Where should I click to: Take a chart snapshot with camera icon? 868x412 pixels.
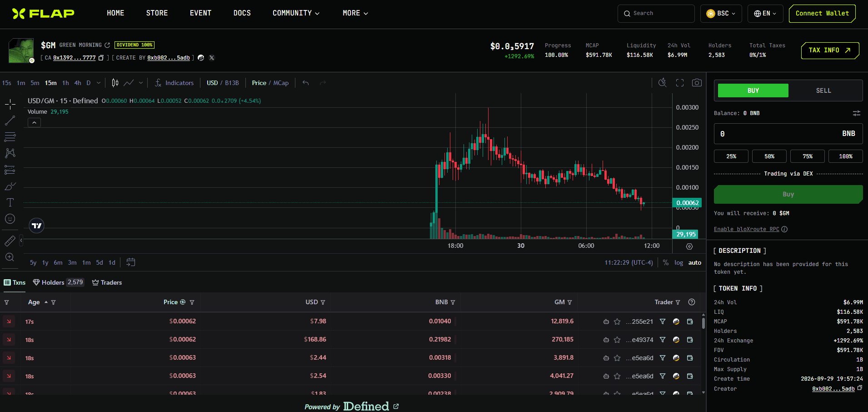tap(697, 83)
